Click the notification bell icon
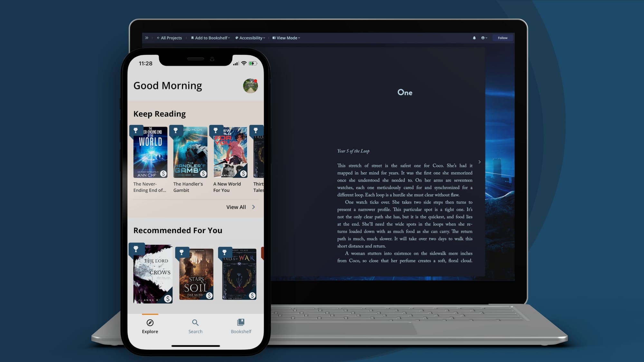The image size is (644, 362). [x=474, y=38]
